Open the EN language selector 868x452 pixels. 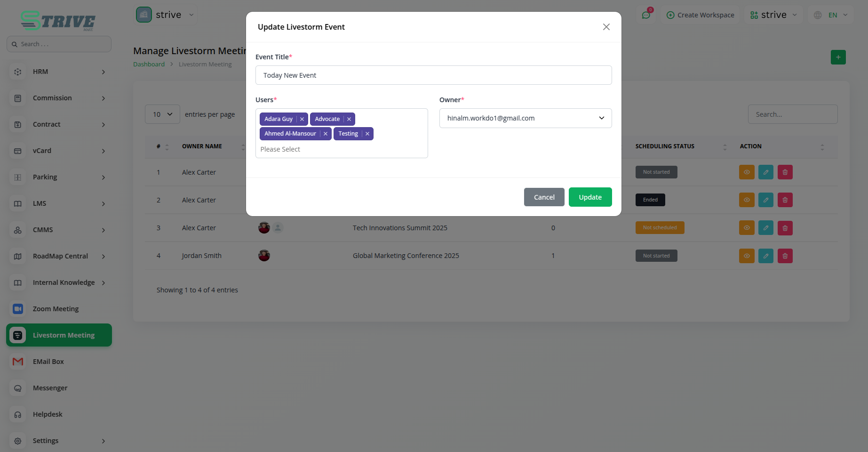[832, 15]
